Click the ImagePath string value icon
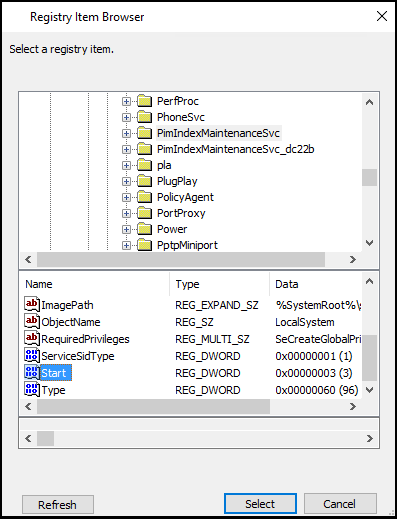 [x=32, y=304]
